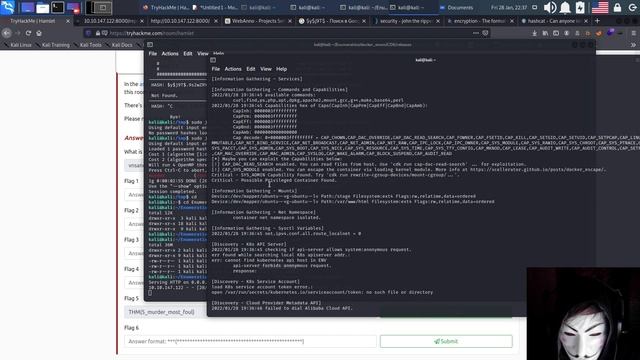Click the Flag 1 label on page
Image resolution: width=640 pixels, height=360 pixels.
point(131,181)
